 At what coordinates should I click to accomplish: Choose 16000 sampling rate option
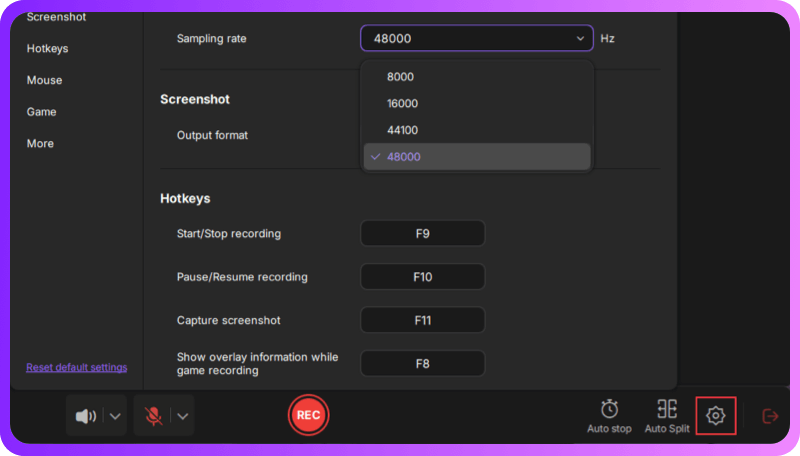[477, 104]
